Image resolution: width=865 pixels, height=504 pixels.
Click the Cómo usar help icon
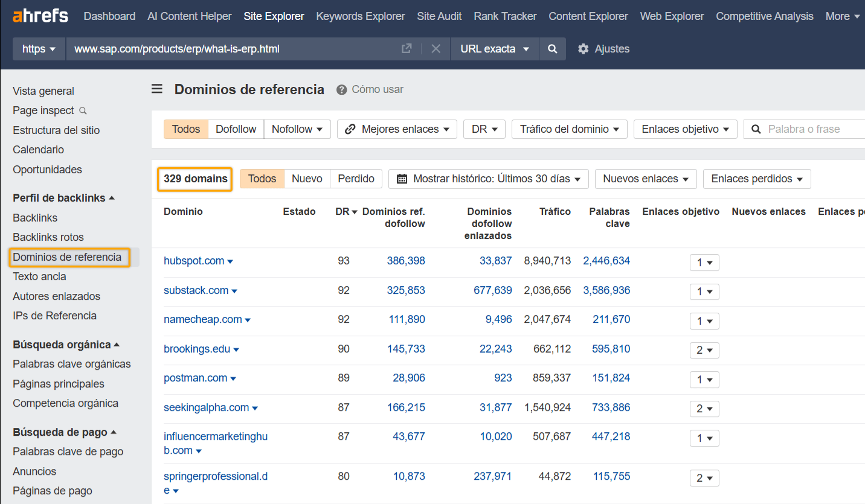pyautogui.click(x=341, y=90)
